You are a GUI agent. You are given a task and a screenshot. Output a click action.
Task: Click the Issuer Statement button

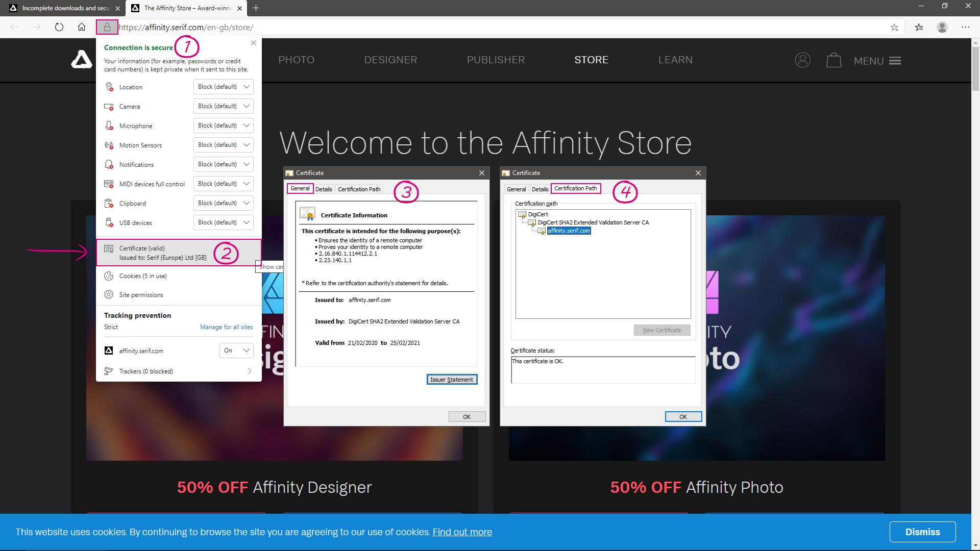[452, 380]
